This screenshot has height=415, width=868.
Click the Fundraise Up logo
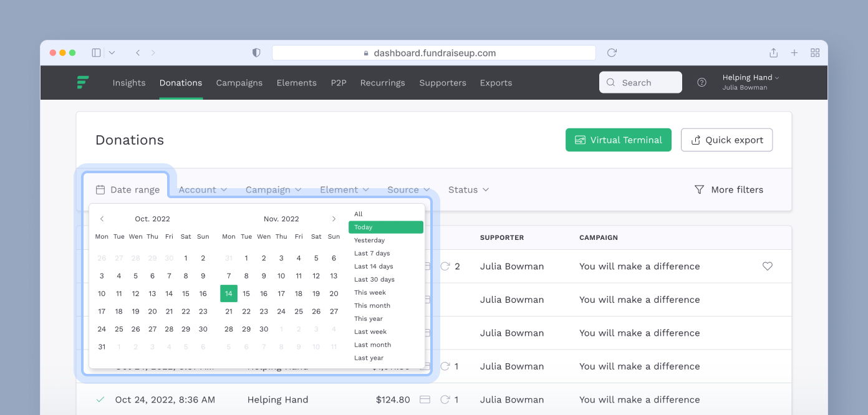83,82
